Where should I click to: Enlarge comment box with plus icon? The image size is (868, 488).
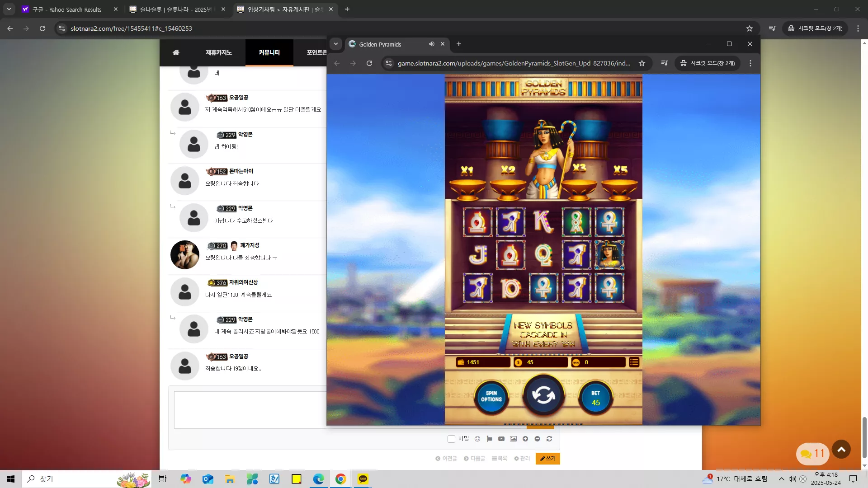coord(525,439)
